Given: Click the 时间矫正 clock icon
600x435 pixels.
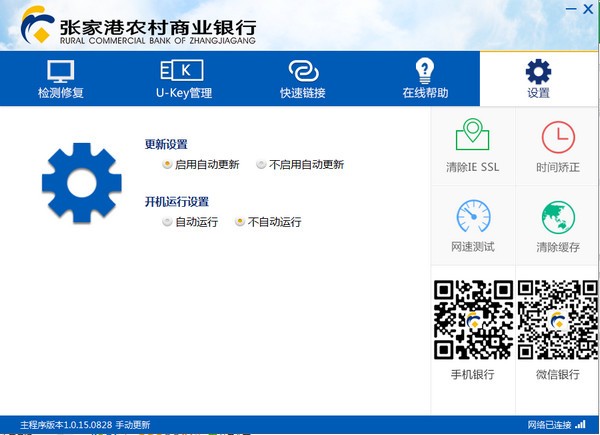Looking at the screenshot, I should coord(558,137).
